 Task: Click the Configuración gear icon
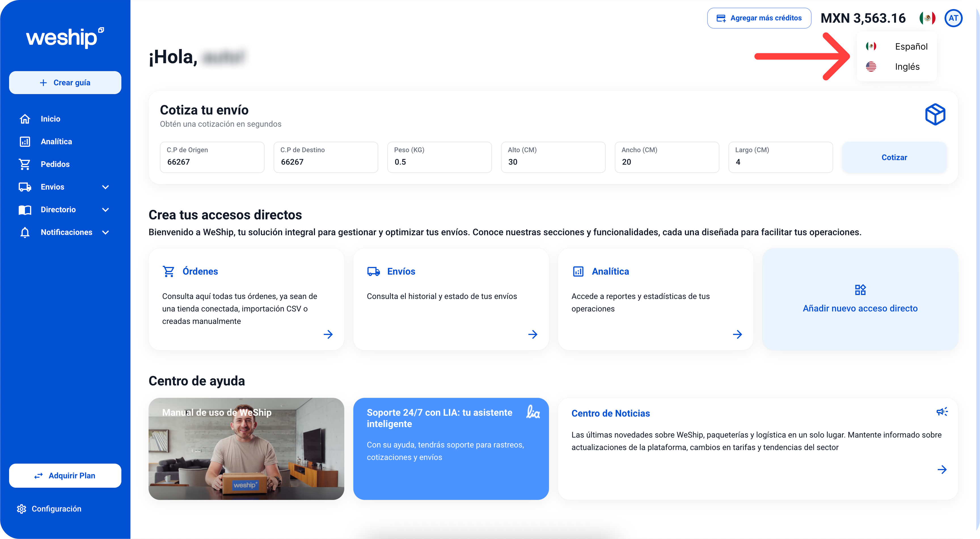tap(22, 509)
